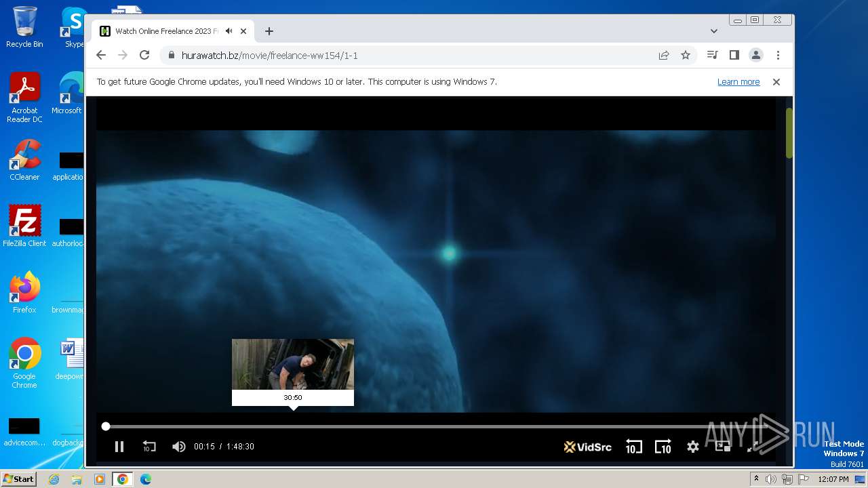The image size is (868, 488).
Task: Open Google Chrome desktop shortcut
Action: 24,363
